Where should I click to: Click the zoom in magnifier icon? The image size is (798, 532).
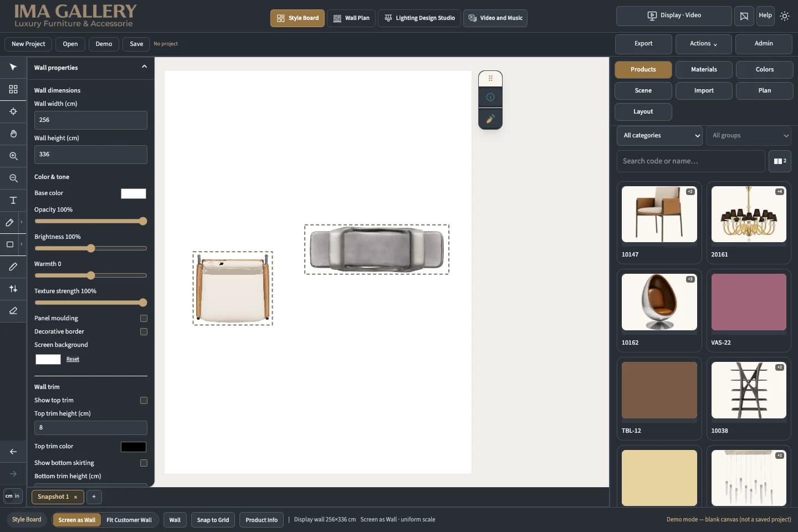(x=13, y=156)
